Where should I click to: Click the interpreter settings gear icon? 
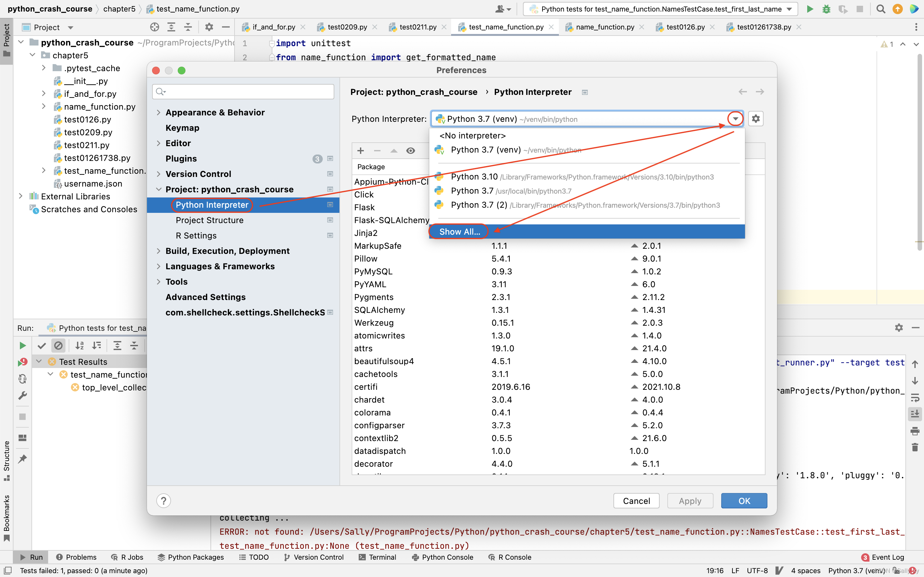coord(756,119)
